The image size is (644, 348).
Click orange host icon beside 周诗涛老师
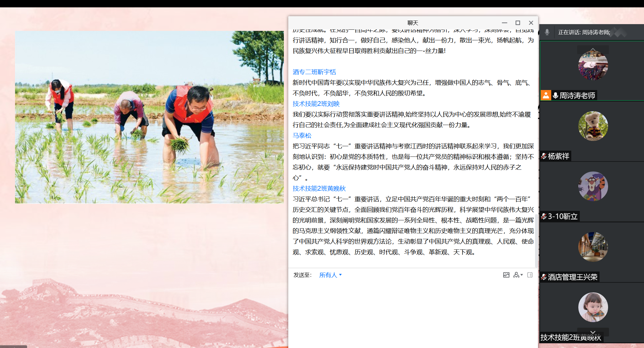[546, 95]
